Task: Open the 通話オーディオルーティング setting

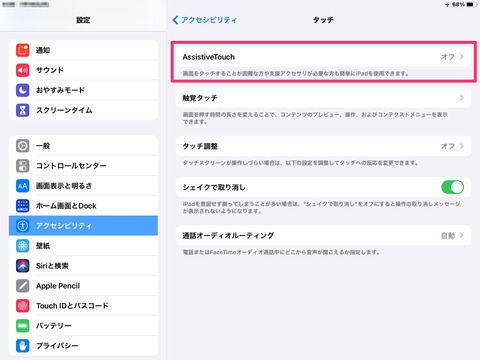Action: coord(323,235)
